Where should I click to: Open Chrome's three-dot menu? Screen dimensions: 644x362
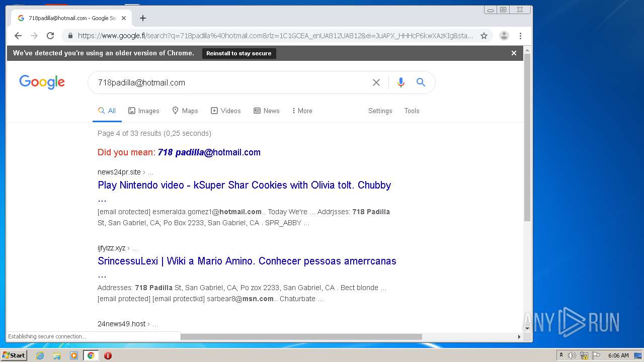pyautogui.click(x=520, y=36)
